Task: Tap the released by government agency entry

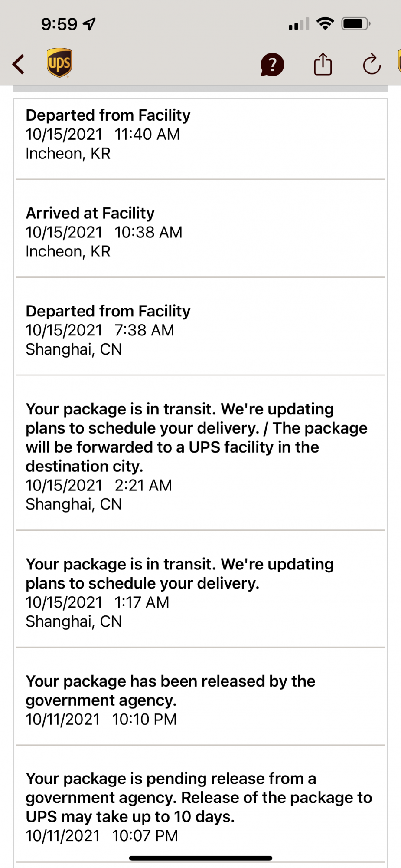Action: pyautogui.click(x=200, y=700)
